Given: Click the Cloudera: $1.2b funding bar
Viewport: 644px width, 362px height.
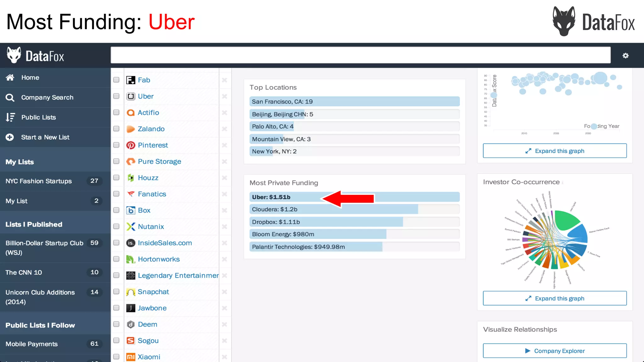Looking at the screenshot, I should pos(354,209).
